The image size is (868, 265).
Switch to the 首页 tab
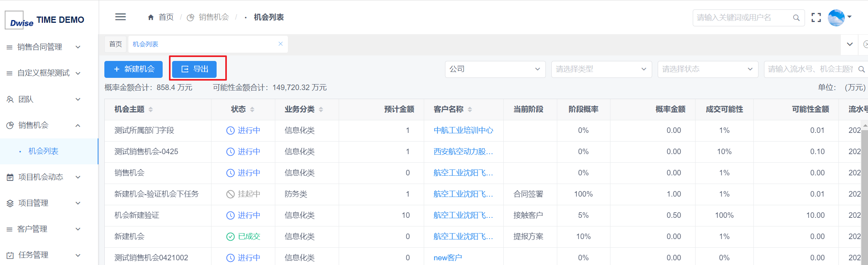(x=115, y=44)
